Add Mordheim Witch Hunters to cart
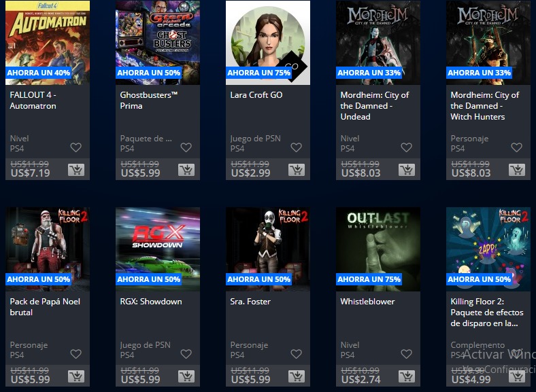This screenshot has width=536, height=392. [517, 170]
